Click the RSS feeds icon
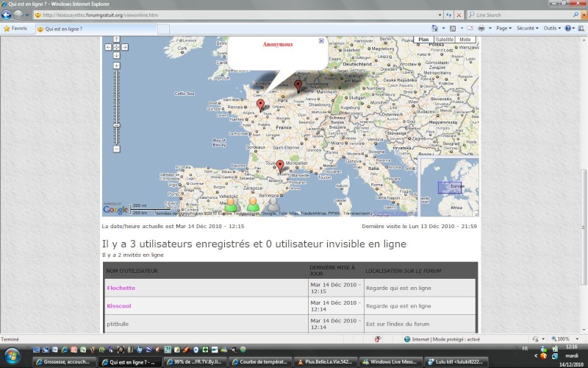Viewport: 588px width, 368px height. pyautogui.click(x=453, y=28)
